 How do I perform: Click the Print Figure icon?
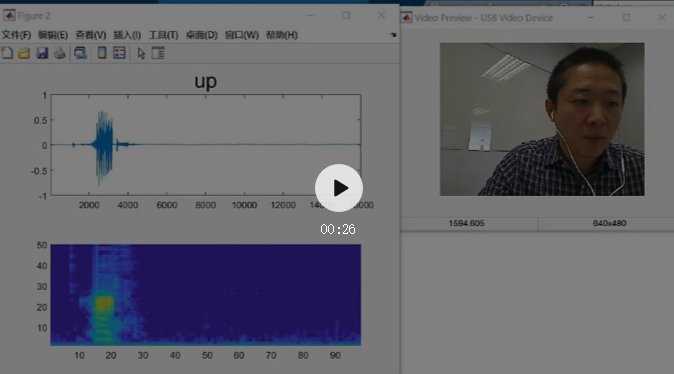tap(60, 53)
